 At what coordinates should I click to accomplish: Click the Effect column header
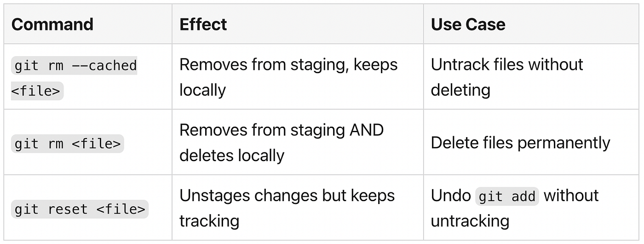click(x=203, y=24)
